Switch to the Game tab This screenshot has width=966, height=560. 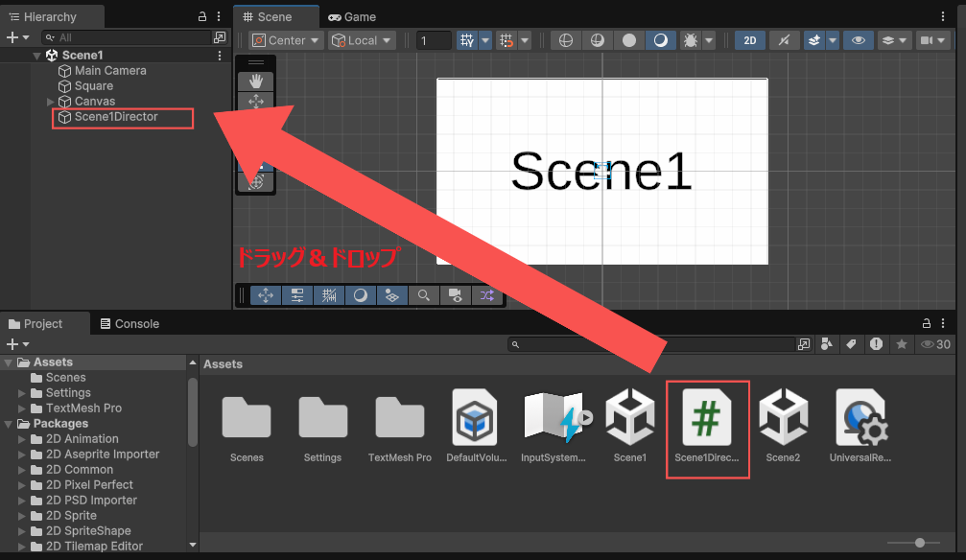point(352,16)
